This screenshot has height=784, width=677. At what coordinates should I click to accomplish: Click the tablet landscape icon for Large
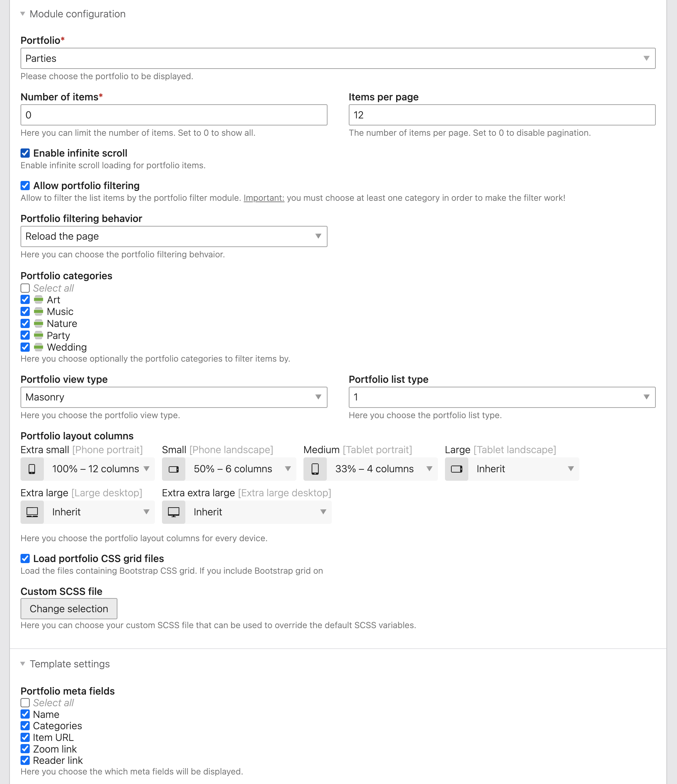[456, 469]
